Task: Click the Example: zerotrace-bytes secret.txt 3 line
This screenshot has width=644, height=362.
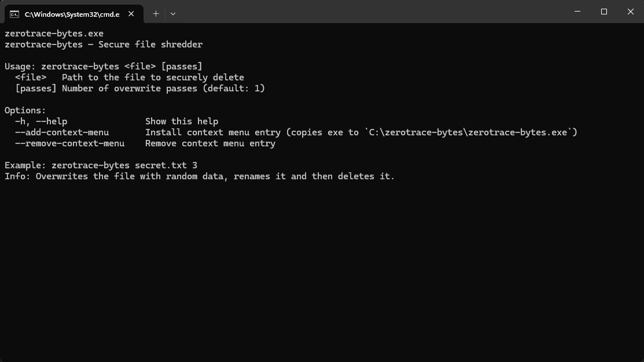Action: 101,165
